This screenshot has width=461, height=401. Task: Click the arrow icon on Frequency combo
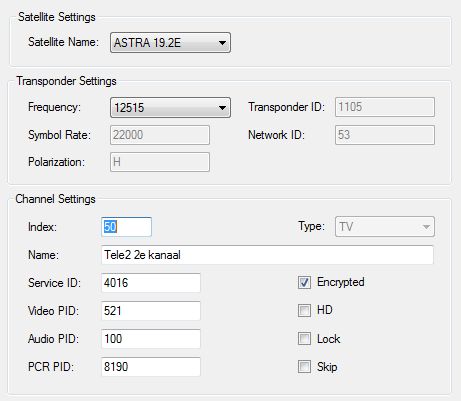(222, 108)
